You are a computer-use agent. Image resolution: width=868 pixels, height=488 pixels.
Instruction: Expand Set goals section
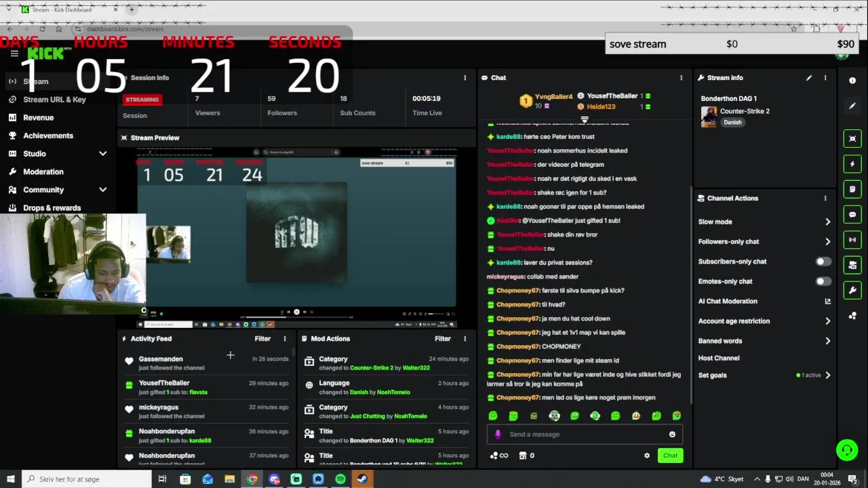coord(827,375)
